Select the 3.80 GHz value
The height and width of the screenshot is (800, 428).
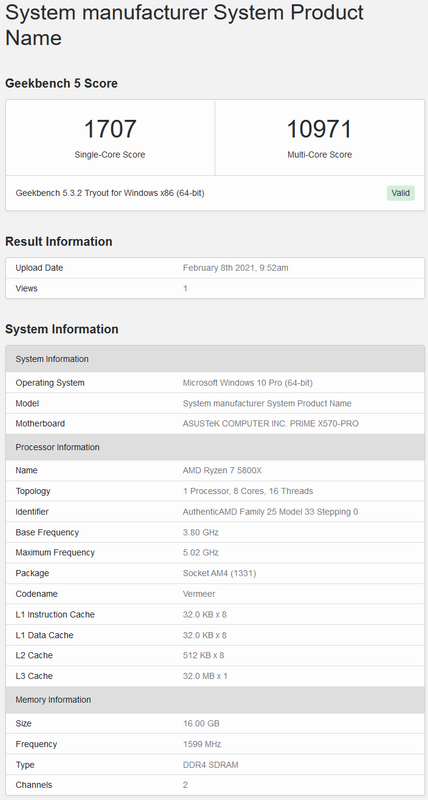(x=200, y=532)
